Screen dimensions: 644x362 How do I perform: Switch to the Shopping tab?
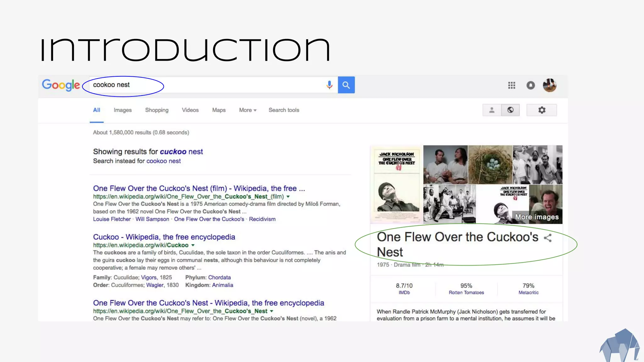[157, 110]
